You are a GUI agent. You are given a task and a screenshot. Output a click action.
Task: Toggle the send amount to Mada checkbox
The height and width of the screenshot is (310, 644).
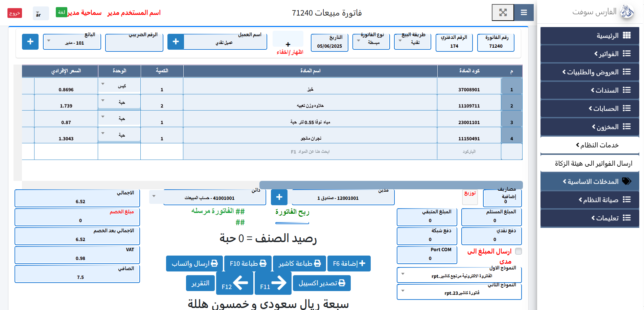pos(518,251)
